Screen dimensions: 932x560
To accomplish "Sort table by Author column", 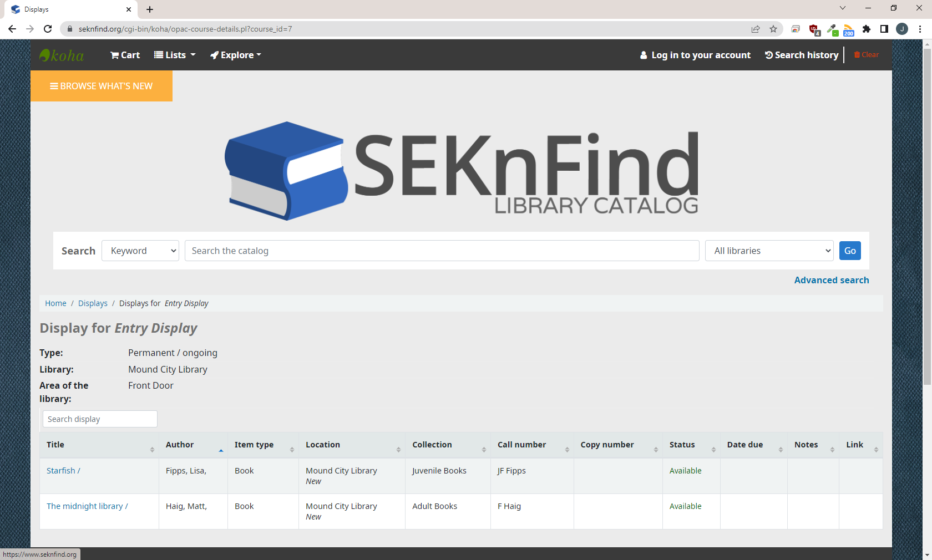I will pos(193,445).
